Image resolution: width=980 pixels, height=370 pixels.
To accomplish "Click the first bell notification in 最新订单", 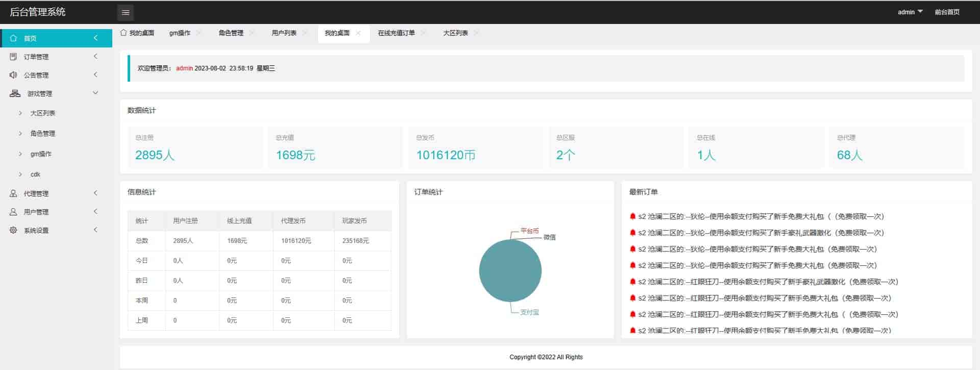I will (633, 216).
